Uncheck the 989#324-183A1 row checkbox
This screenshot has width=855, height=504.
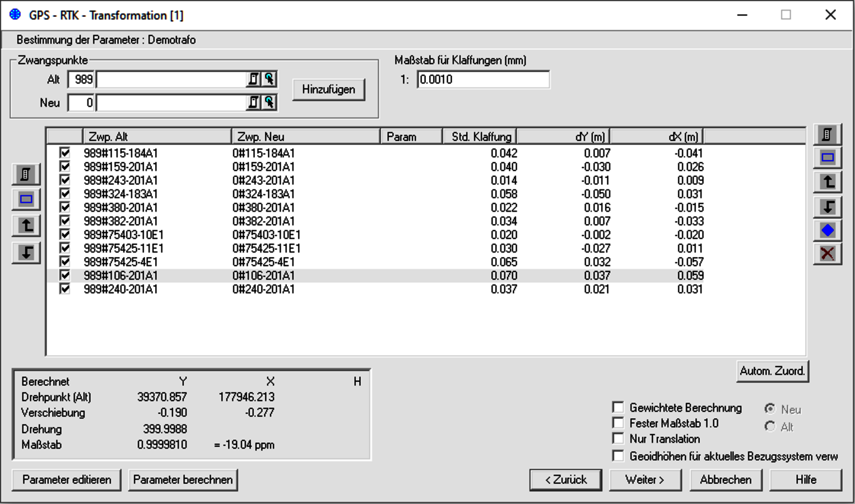(x=65, y=194)
